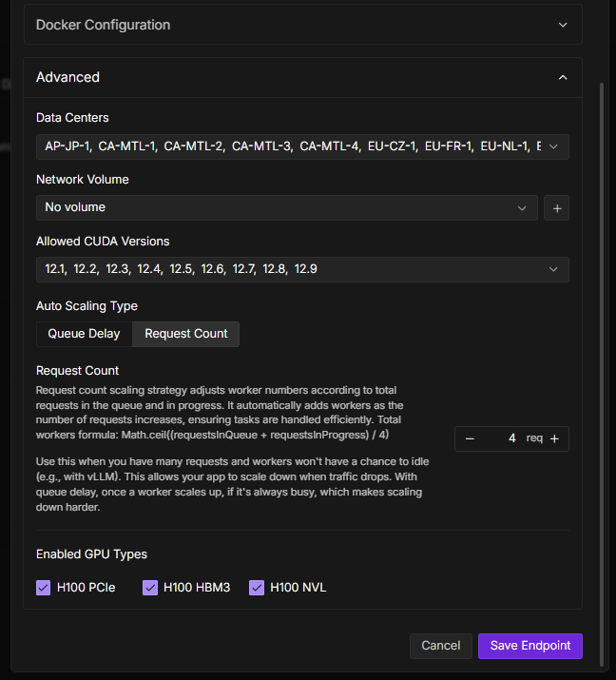This screenshot has width=616, height=680.
Task: Open the Allowed CUDA Versions dropdown
Action: click(302, 269)
